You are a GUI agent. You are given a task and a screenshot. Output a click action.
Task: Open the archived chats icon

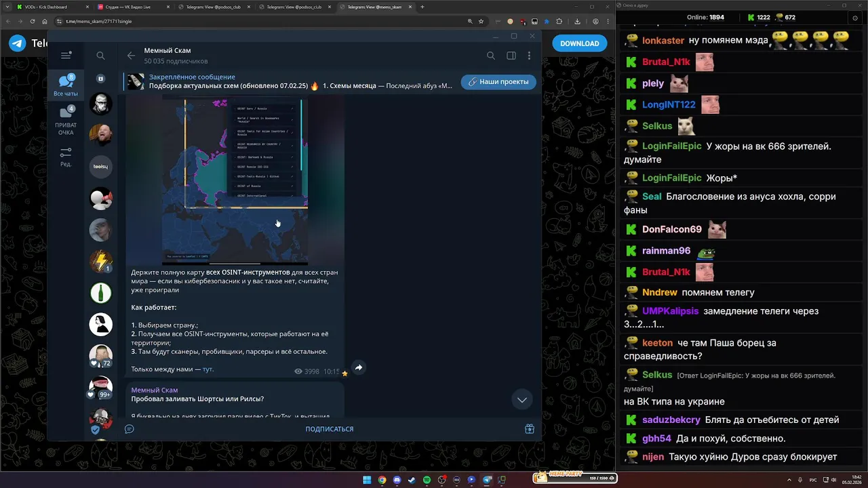click(x=100, y=79)
